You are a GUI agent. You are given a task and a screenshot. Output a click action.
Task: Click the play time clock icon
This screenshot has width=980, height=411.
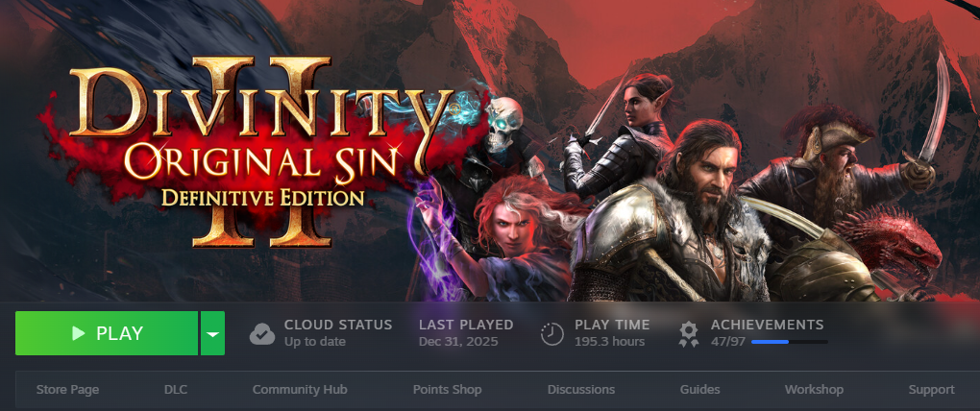(x=551, y=333)
